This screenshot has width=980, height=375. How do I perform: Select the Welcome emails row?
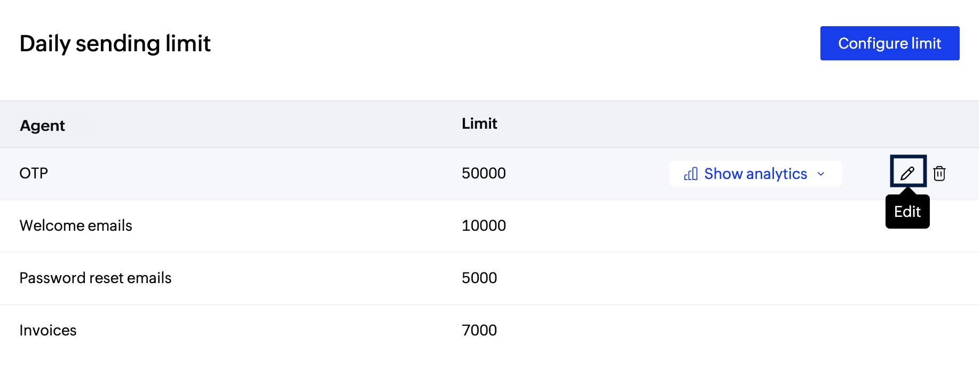point(75,225)
